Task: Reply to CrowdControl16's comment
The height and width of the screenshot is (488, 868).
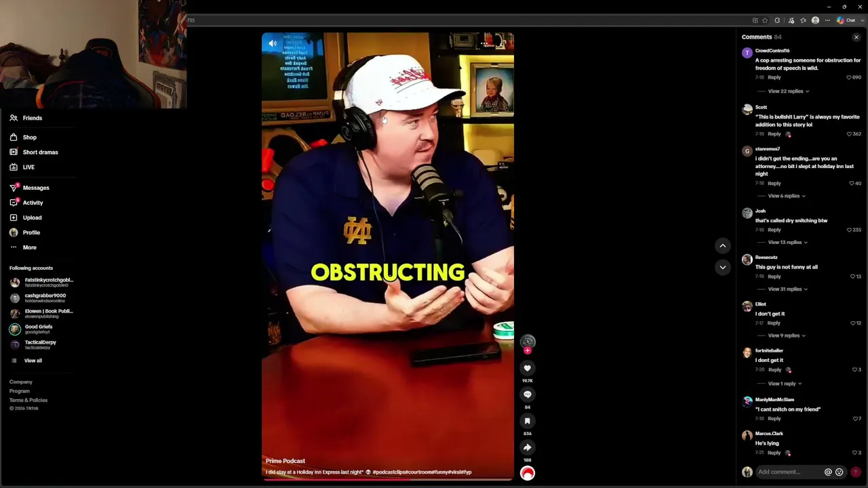Action: pos(774,77)
